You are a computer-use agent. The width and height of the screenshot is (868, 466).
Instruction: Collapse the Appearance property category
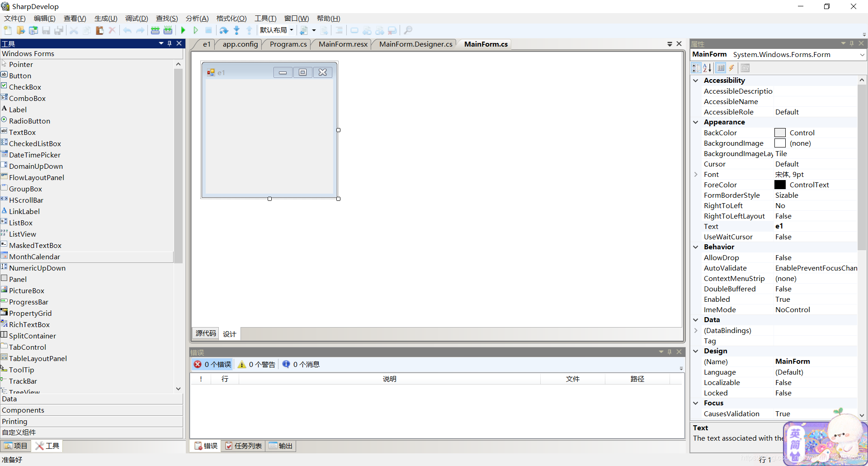click(696, 122)
